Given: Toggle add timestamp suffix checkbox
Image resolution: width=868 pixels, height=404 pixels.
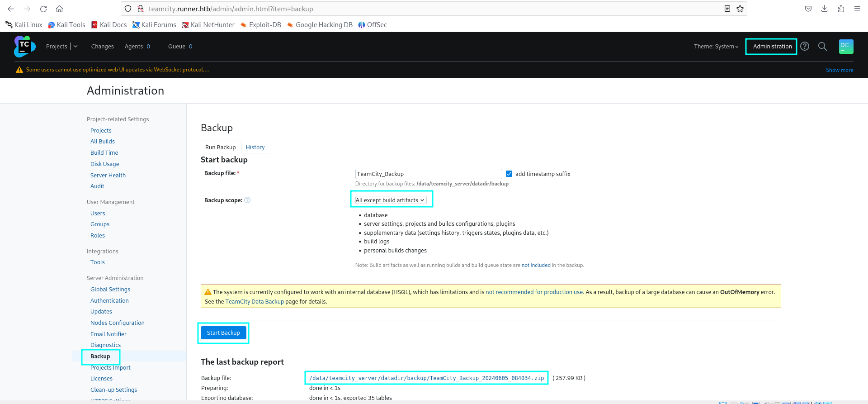Looking at the screenshot, I should coord(509,174).
